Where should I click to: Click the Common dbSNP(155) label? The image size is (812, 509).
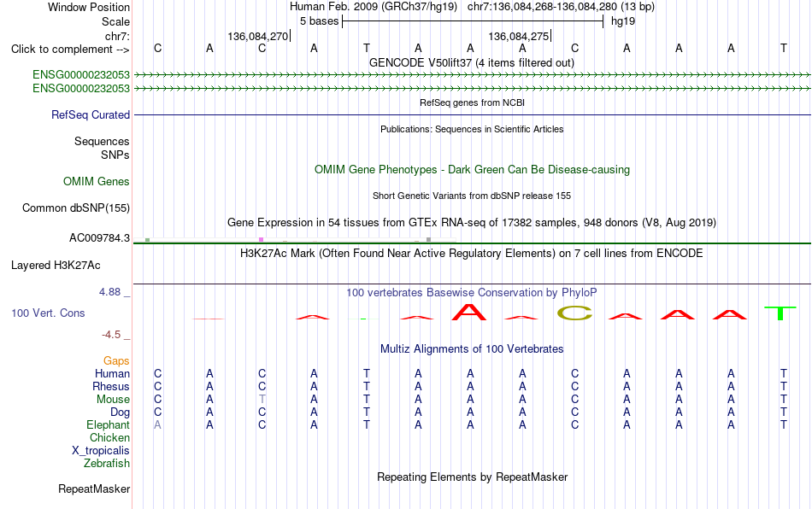[x=75, y=208]
